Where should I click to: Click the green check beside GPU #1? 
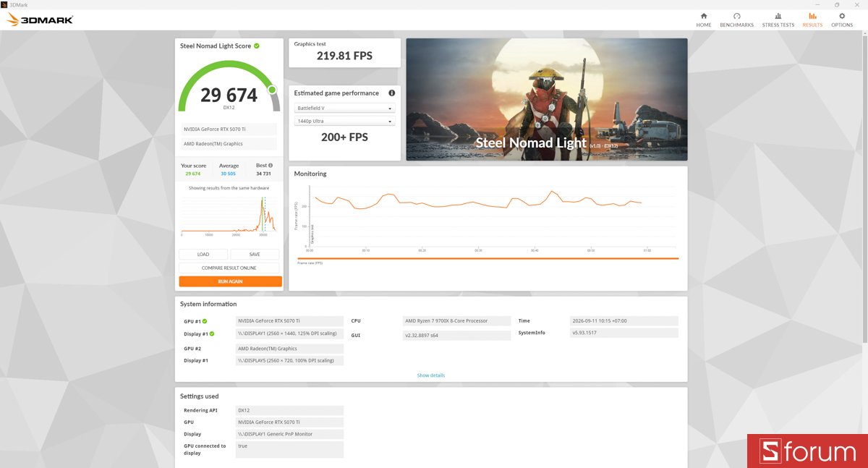click(x=205, y=321)
